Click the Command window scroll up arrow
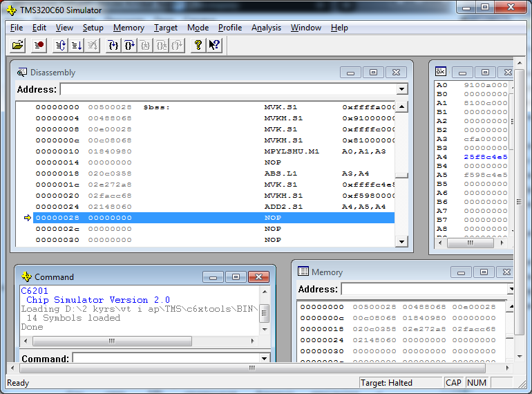This screenshot has width=532, height=394. [265, 292]
